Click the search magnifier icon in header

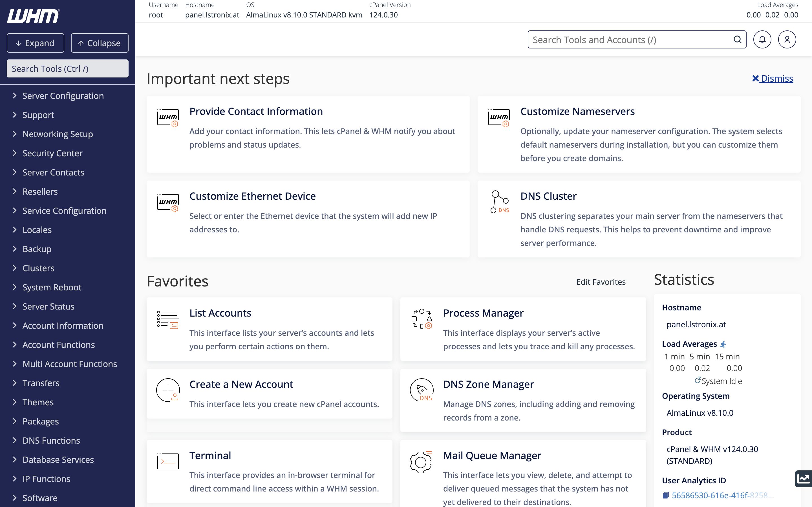(x=737, y=39)
